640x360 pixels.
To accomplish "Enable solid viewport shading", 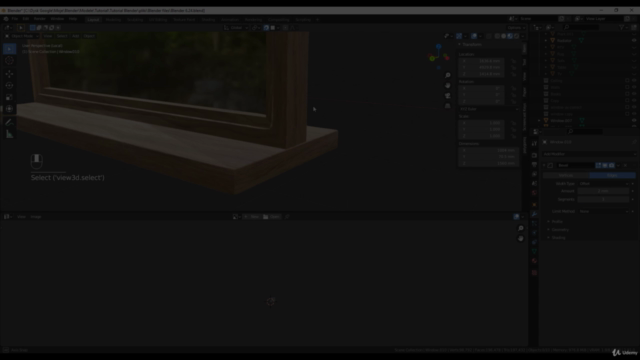I will tap(504, 36).
